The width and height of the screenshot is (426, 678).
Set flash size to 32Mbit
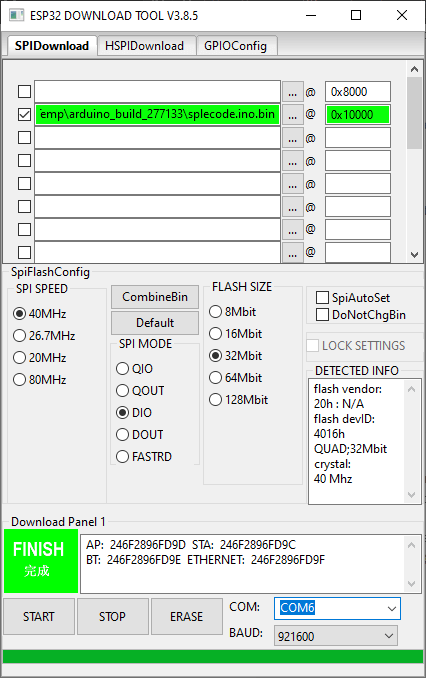pos(236,356)
